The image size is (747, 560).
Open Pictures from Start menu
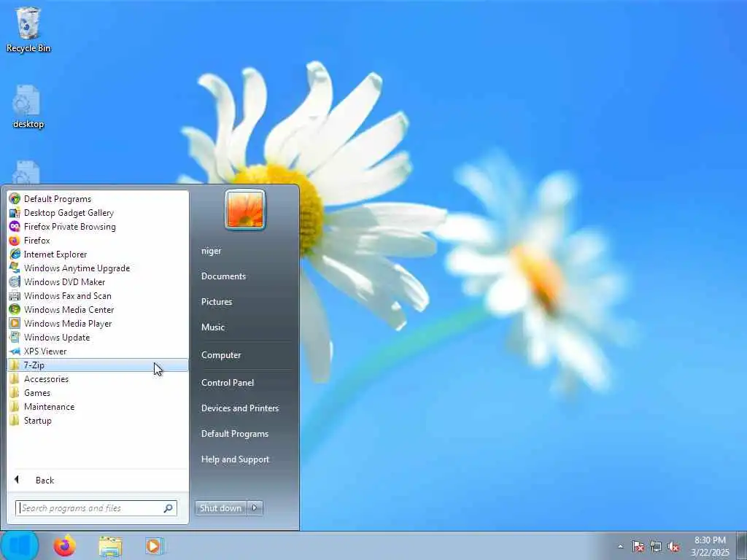pos(217,302)
